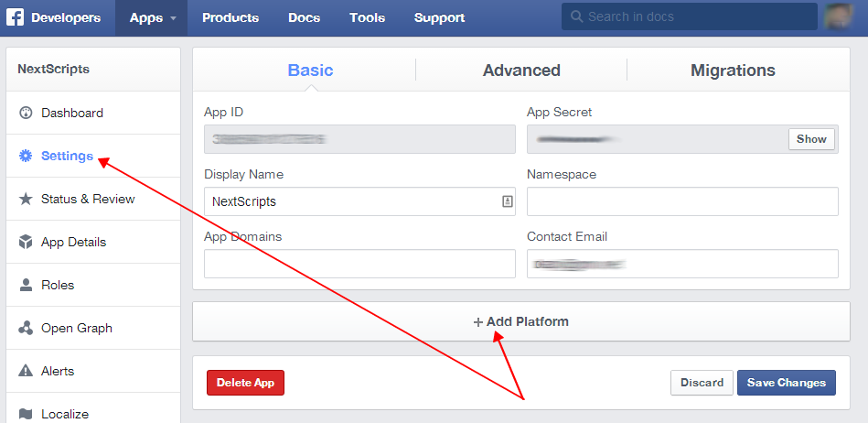The width and height of the screenshot is (868, 423).
Task: Click the App Details cube icon
Action: 26,243
